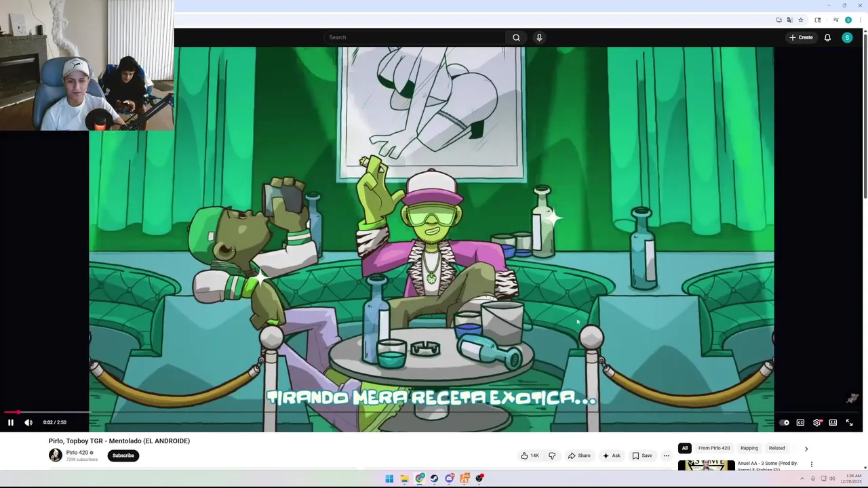This screenshot has height=488, width=868.
Task: Select the Rapping filter chip
Action: coord(749,448)
